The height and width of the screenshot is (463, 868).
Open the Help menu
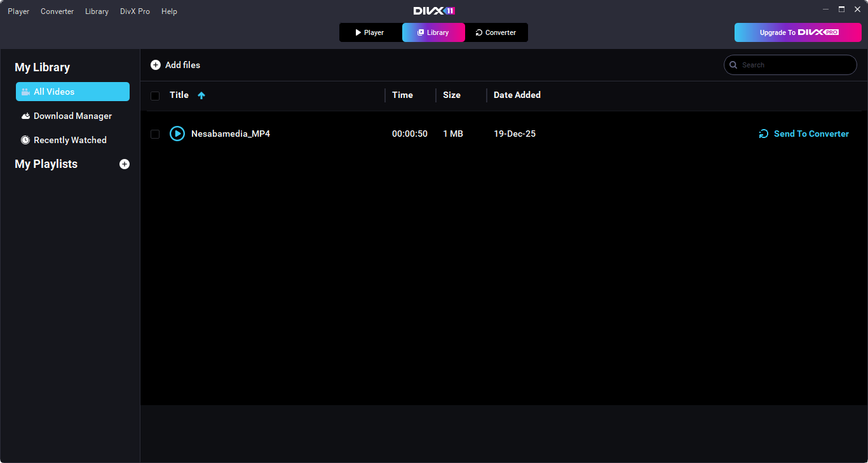(169, 11)
